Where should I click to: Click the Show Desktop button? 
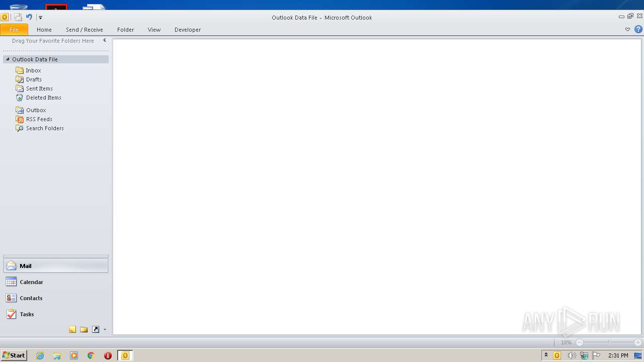coord(638,355)
